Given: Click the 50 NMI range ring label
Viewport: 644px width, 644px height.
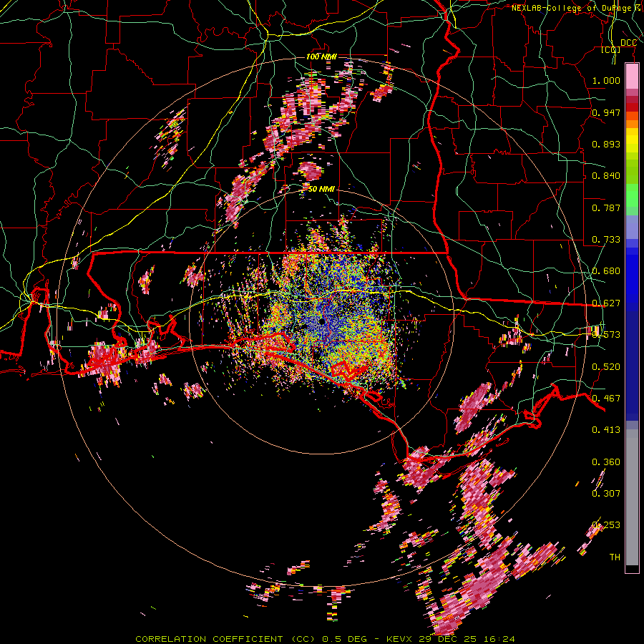Looking at the screenshot, I should tap(321, 189).
